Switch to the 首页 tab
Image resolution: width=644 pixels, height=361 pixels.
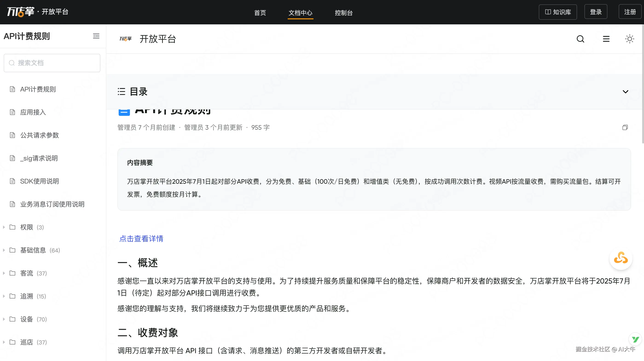pyautogui.click(x=260, y=12)
